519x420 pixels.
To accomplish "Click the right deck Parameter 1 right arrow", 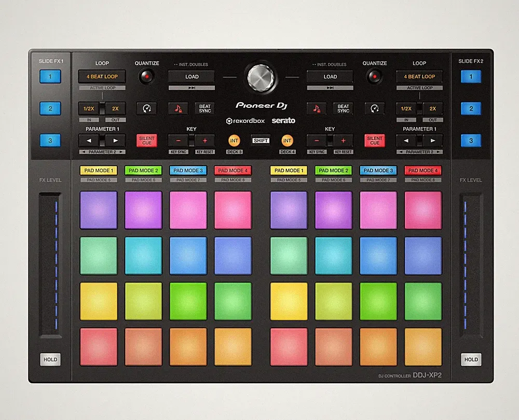I will 433,141.
